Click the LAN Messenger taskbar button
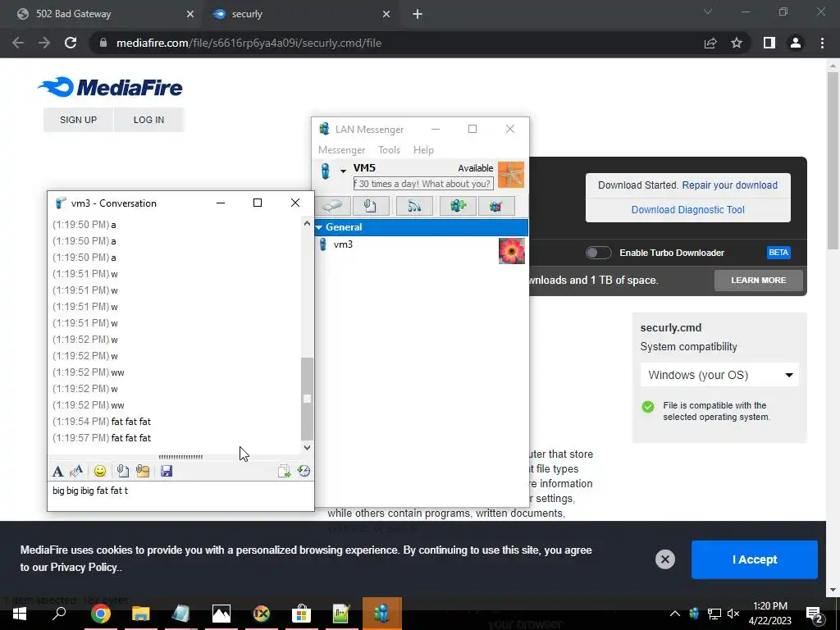This screenshot has height=630, width=840. tap(382, 614)
